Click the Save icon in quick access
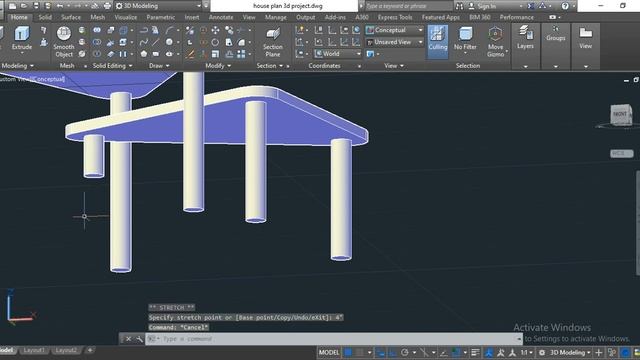The height and width of the screenshot is (360, 640). [x=36, y=6]
